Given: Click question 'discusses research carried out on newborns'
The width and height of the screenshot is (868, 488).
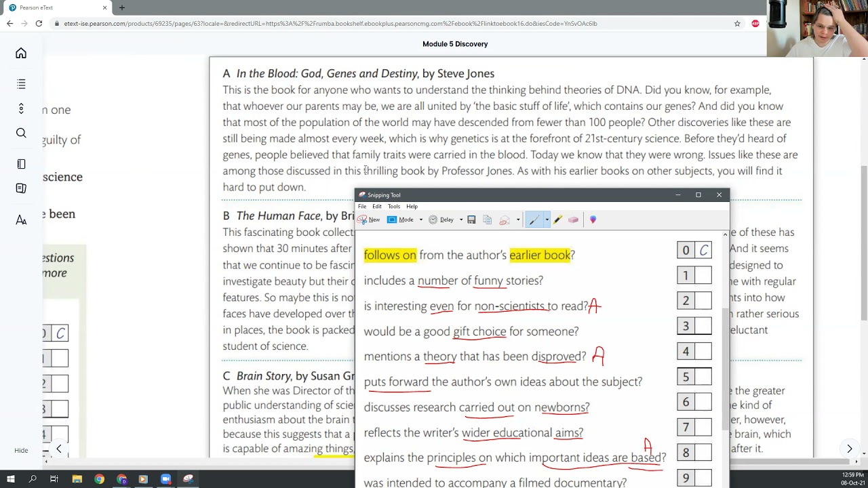Looking at the screenshot, I should [x=477, y=407].
